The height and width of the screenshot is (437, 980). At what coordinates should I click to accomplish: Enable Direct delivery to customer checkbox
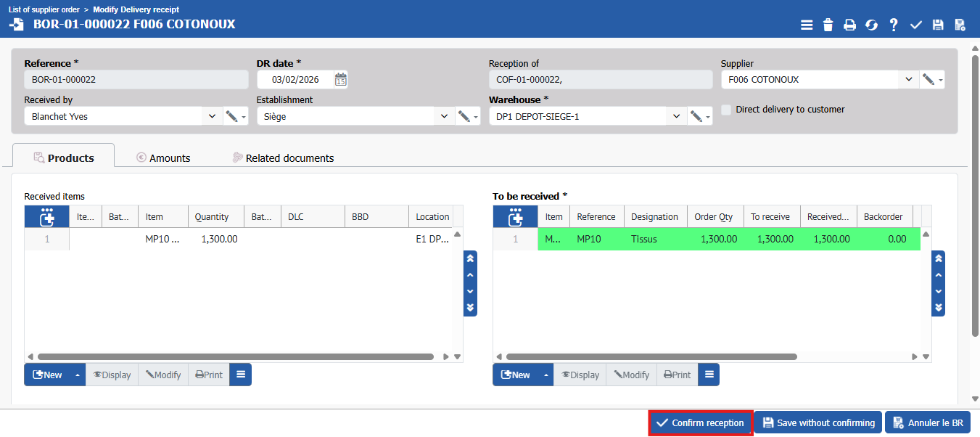click(726, 110)
